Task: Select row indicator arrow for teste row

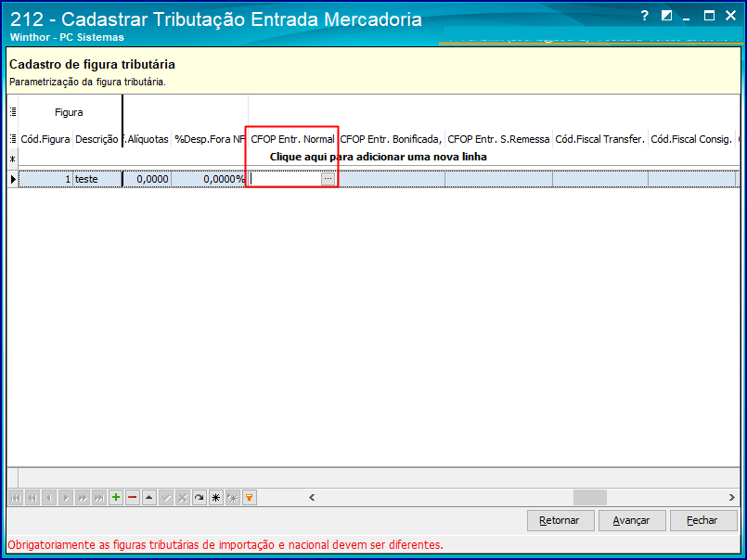Action: (13, 179)
